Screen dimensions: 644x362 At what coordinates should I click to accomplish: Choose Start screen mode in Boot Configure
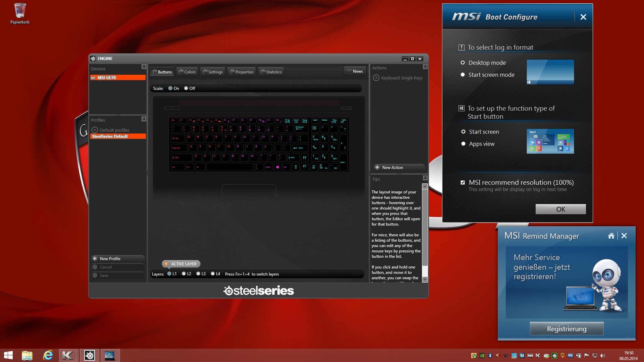point(463,75)
